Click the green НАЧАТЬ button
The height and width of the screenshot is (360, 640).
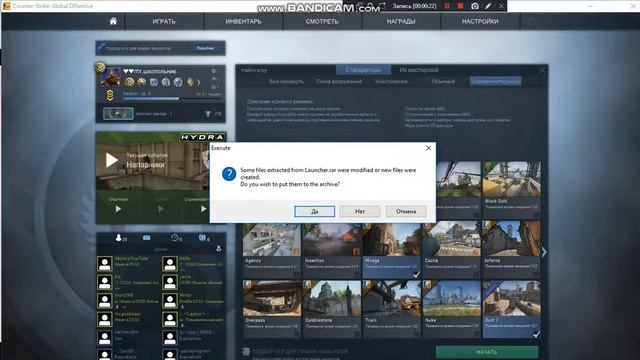[487, 352]
